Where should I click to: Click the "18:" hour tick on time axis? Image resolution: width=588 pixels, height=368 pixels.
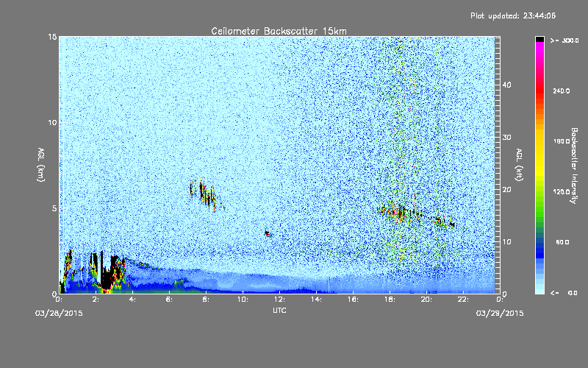point(390,300)
